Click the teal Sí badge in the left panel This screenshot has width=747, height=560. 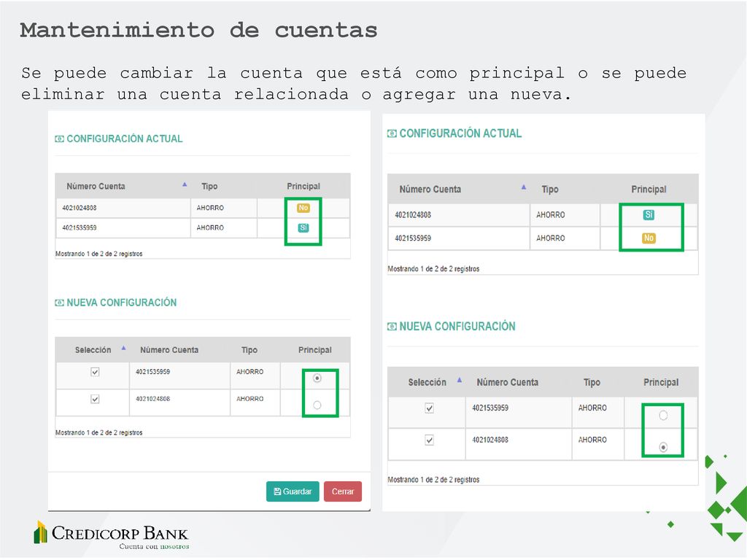coord(303,228)
